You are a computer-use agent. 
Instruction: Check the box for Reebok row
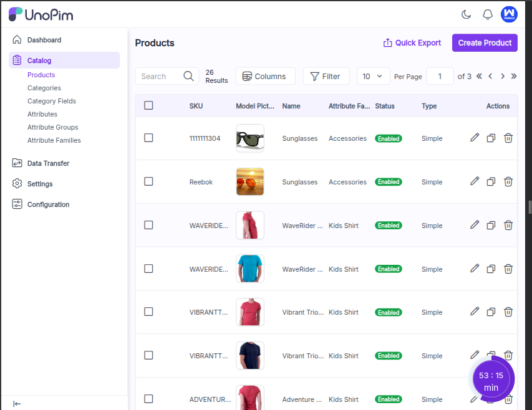148,181
